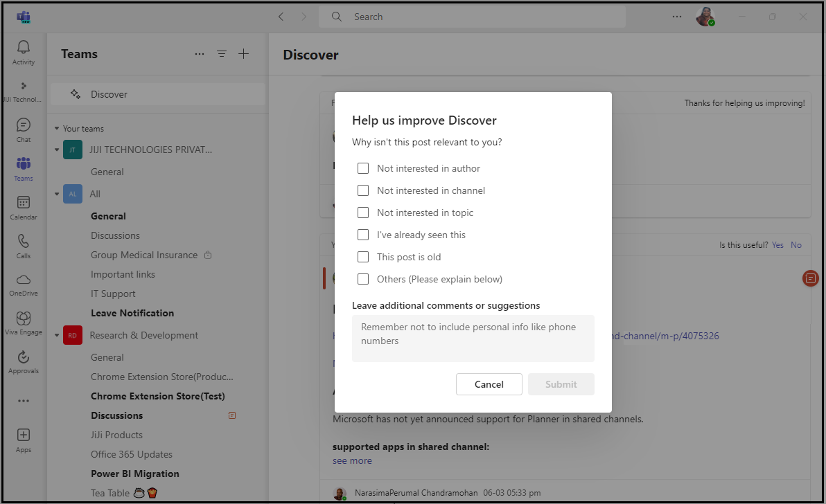
Task: Click the filter icon in Teams header
Action: tap(222, 54)
